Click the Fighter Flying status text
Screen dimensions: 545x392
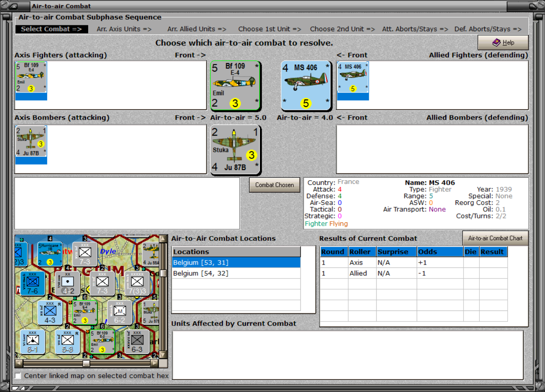326,224
